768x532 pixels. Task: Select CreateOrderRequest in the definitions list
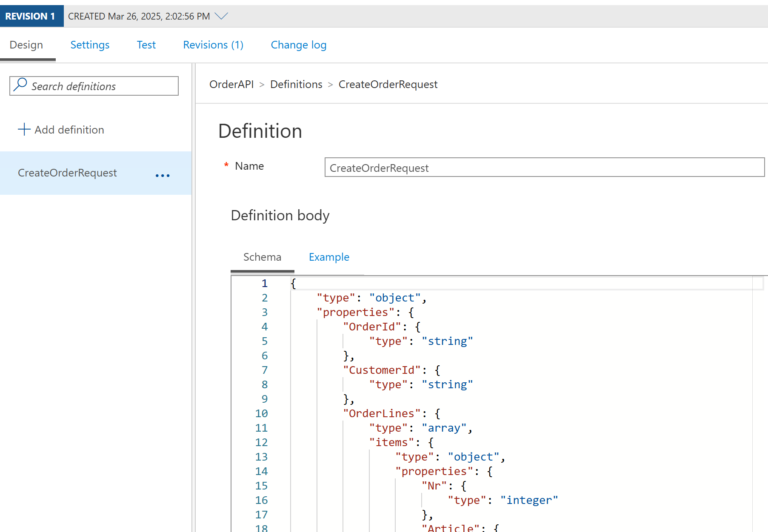tap(67, 173)
